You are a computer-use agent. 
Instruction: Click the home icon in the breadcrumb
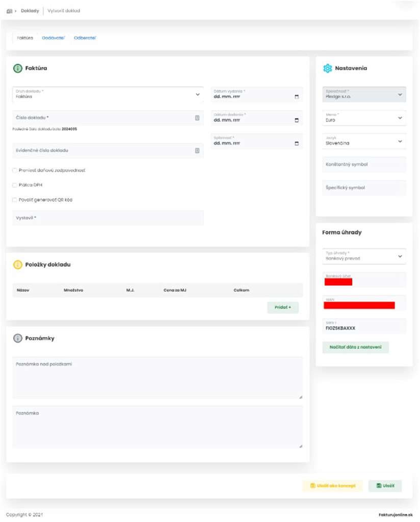click(x=9, y=11)
